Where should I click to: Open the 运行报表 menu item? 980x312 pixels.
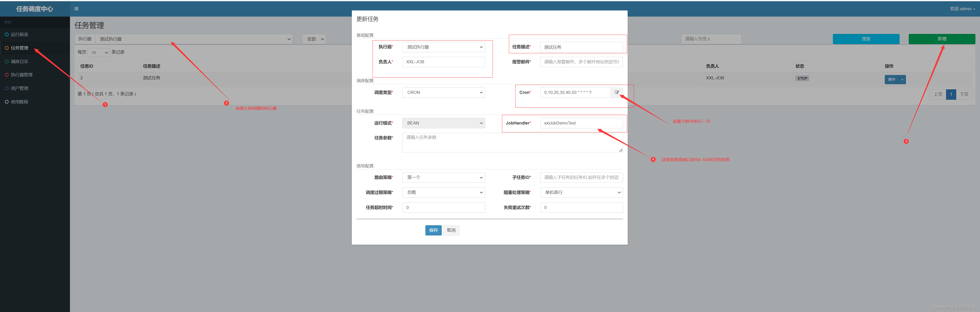(x=35, y=35)
